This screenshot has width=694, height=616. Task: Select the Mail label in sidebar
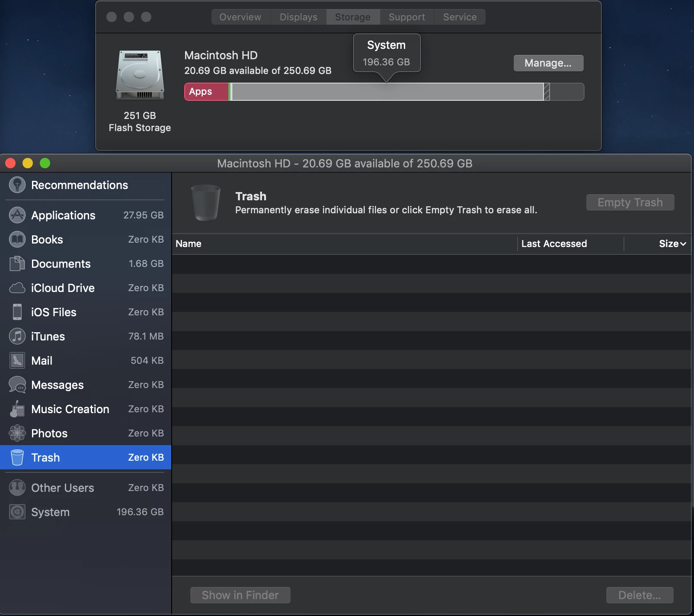tap(42, 360)
